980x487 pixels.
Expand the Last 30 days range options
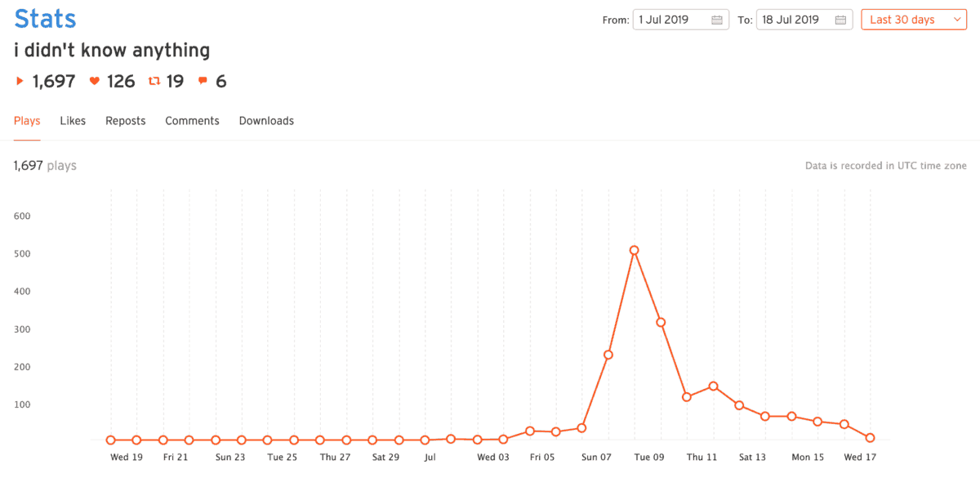tap(909, 19)
